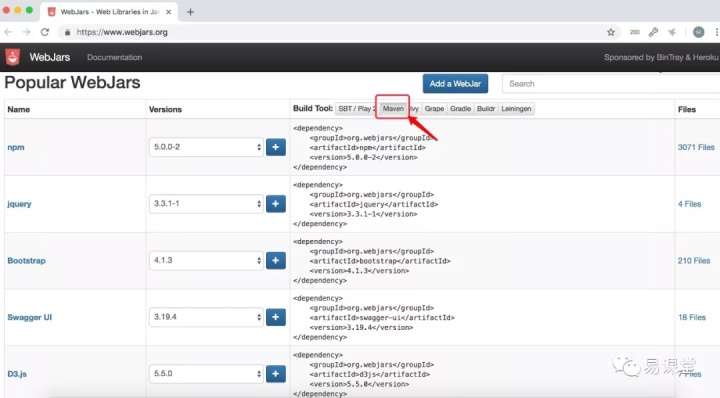720x398 pixels.
Task: Select Buildr build tool
Action: (x=486, y=109)
